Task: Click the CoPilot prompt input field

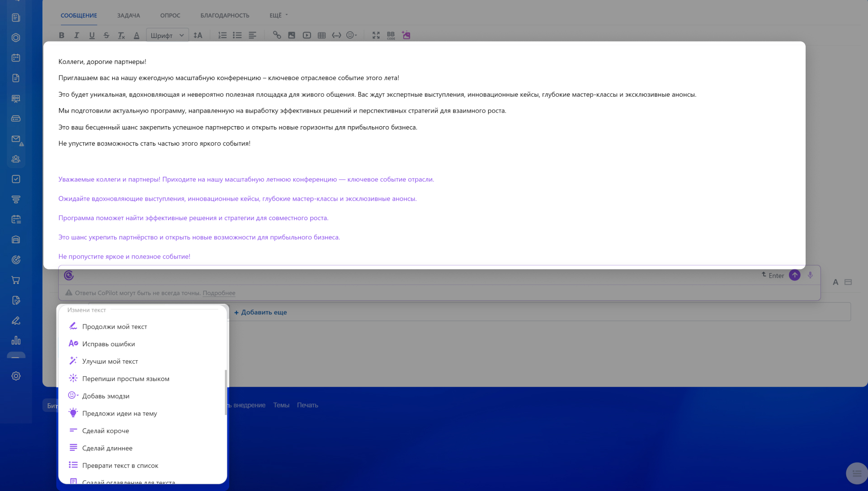Action: click(x=407, y=275)
